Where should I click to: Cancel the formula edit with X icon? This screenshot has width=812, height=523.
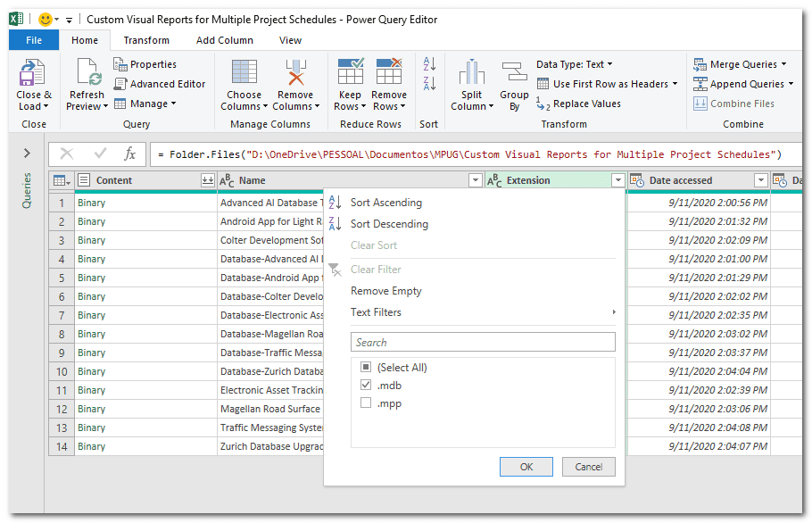pyautogui.click(x=67, y=154)
